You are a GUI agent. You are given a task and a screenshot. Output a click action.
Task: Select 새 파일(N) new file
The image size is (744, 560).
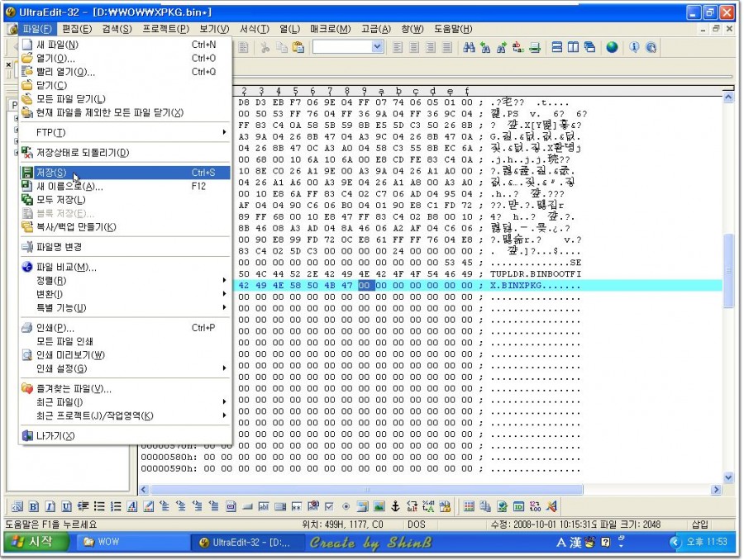[126, 45]
